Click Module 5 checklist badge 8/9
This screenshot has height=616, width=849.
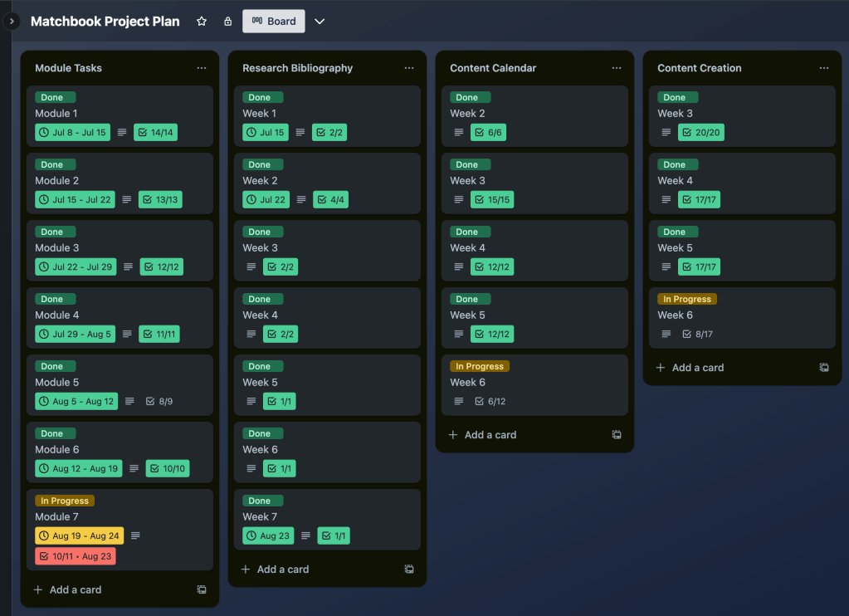(x=159, y=401)
